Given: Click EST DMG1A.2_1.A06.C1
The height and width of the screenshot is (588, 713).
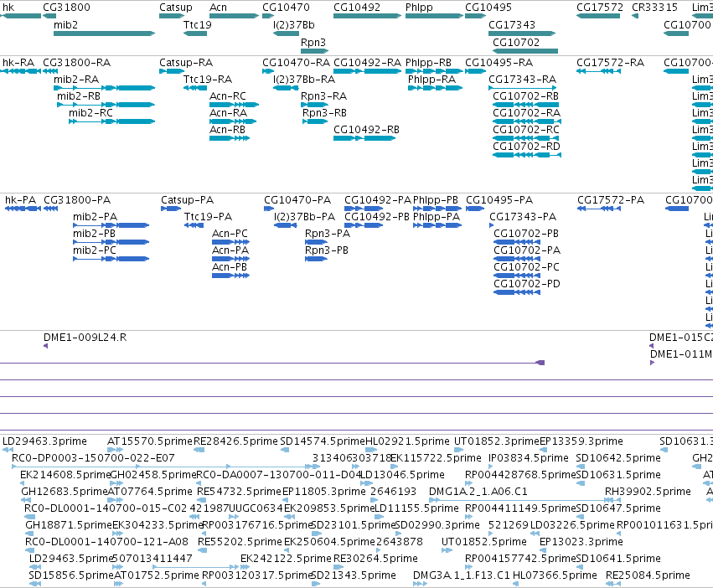Looking at the screenshot, I should (x=524, y=500).
